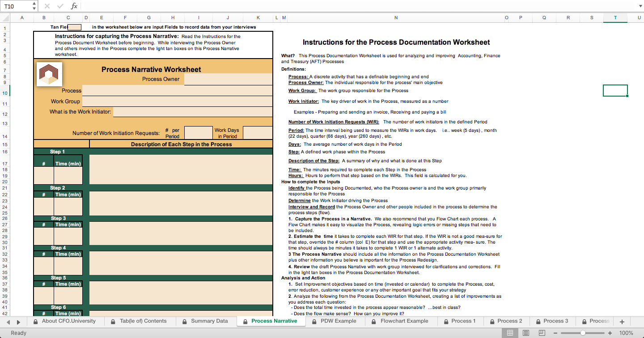Switch to Page Break Preview icon
This screenshot has height=338, width=644.
542,333
